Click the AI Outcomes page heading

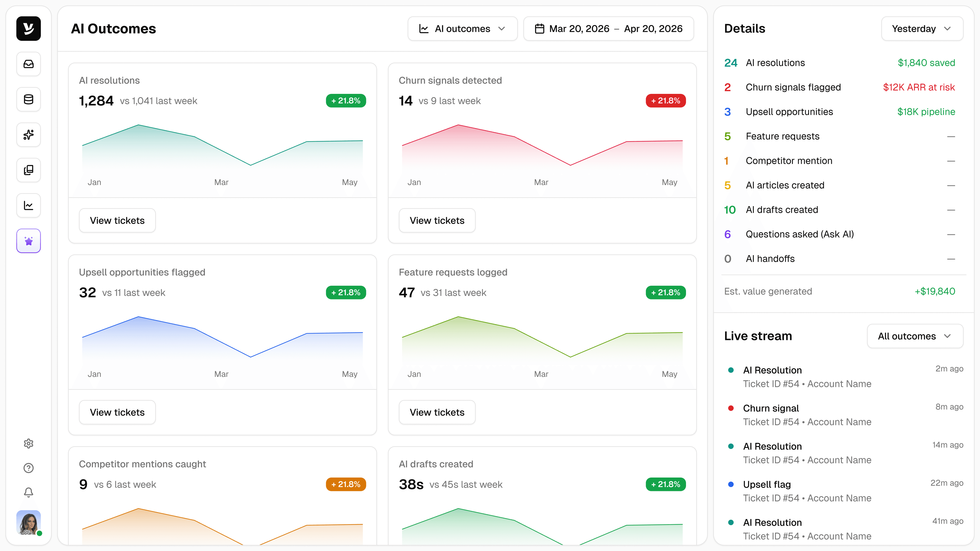tap(113, 29)
